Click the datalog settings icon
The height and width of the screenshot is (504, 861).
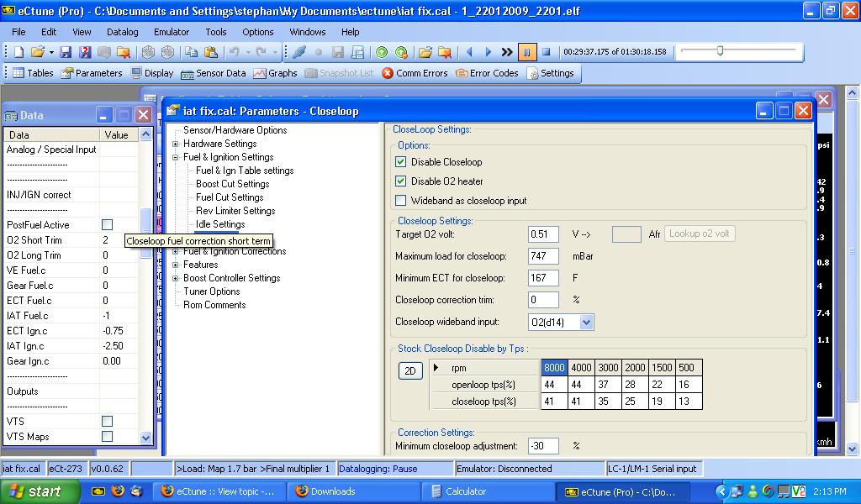pyautogui.click(x=357, y=52)
